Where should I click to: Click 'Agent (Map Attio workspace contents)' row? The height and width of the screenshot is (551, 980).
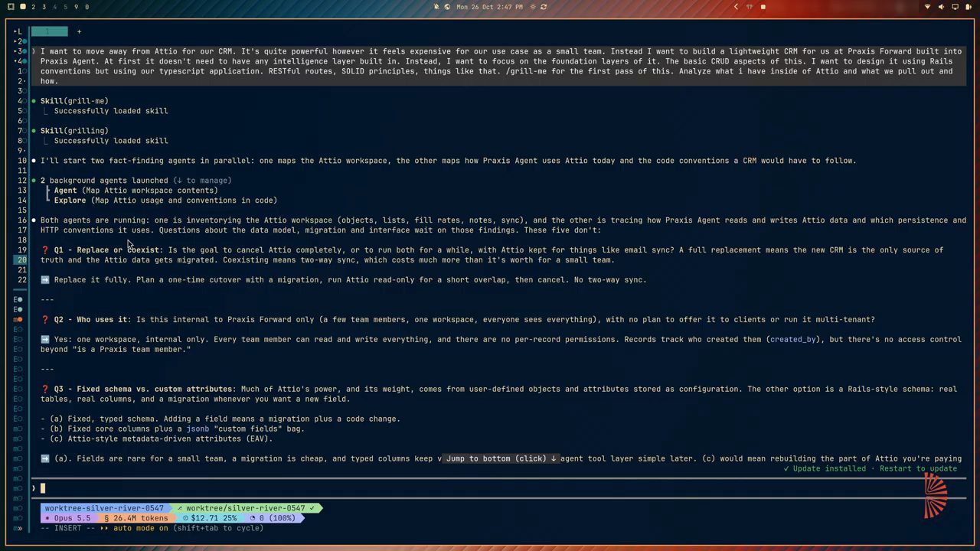136,191
